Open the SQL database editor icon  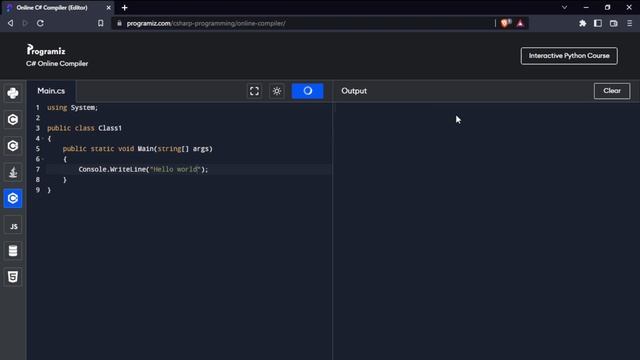13,251
